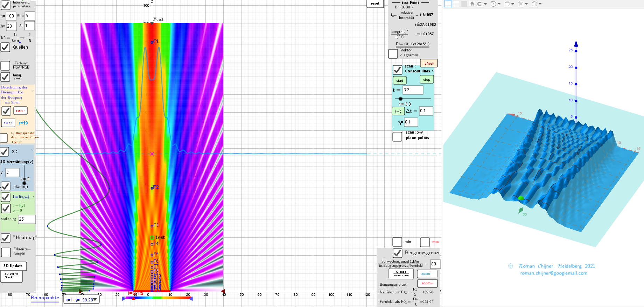Toggle the farbig s-w checkbox
The width and height of the screenshot is (644, 307).
[x=5, y=77]
